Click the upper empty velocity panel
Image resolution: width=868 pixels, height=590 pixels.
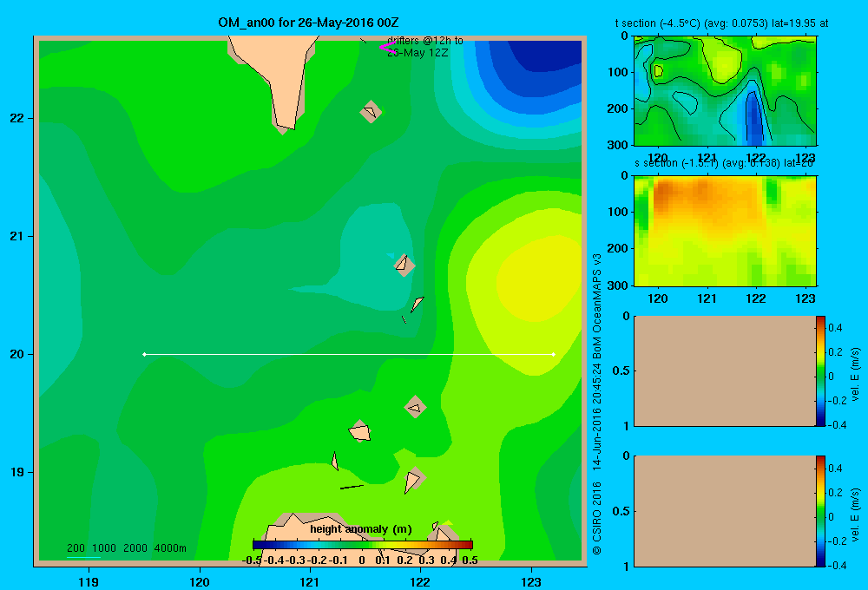click(x=725, y=370)
